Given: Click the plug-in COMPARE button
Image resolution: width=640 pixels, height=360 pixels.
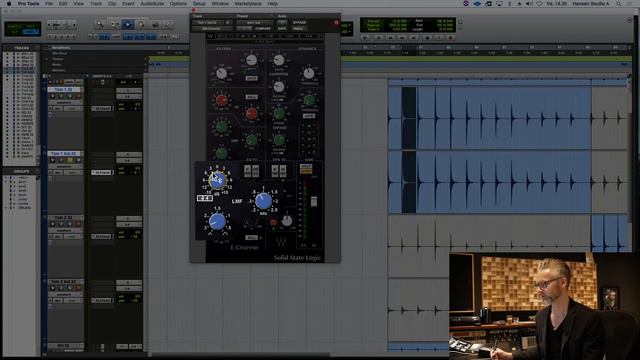Looking at the screenshot, I should (263, 29).
